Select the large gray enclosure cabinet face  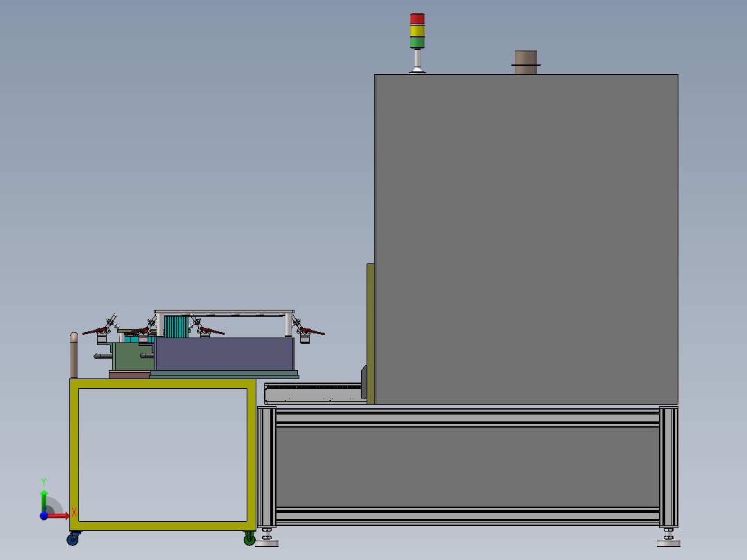(527, 239)
